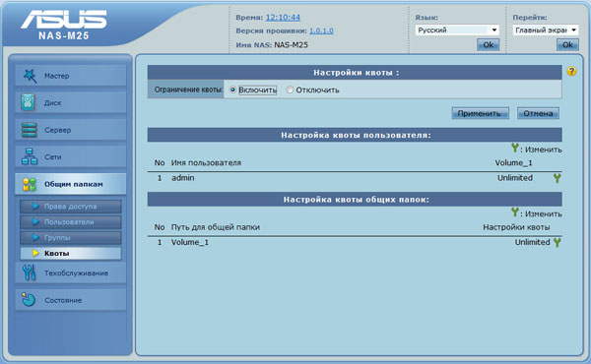
Task: Click the yellow arrow beside Квоты
Action: tap(35, 254)
